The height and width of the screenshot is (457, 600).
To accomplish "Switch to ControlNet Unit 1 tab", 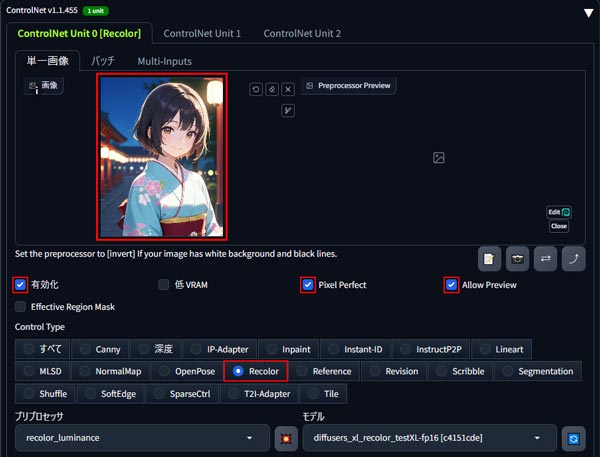I will [202, 34].
